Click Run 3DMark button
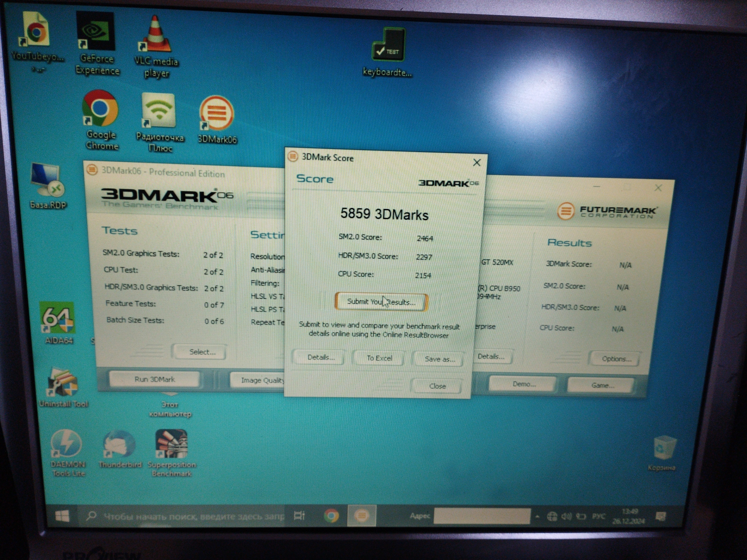747x560 pixels. (x=154, y=379)
